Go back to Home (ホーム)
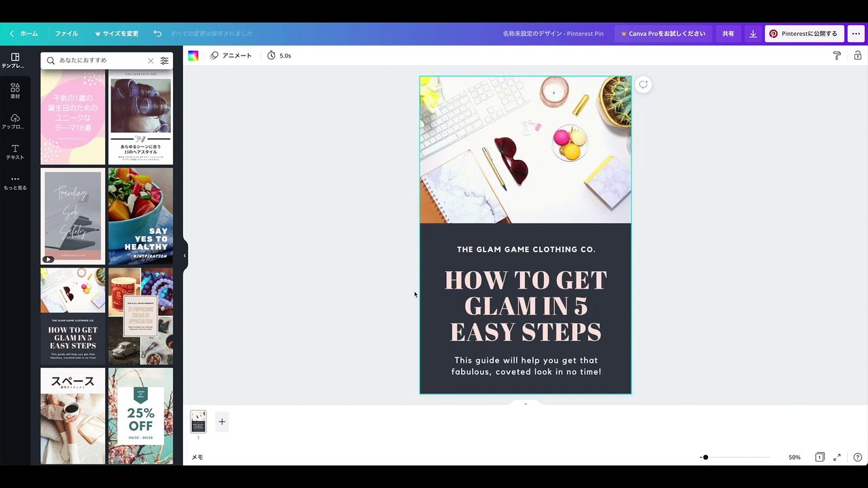Screen dimensions: 868x488 click(x=24, y=33)
